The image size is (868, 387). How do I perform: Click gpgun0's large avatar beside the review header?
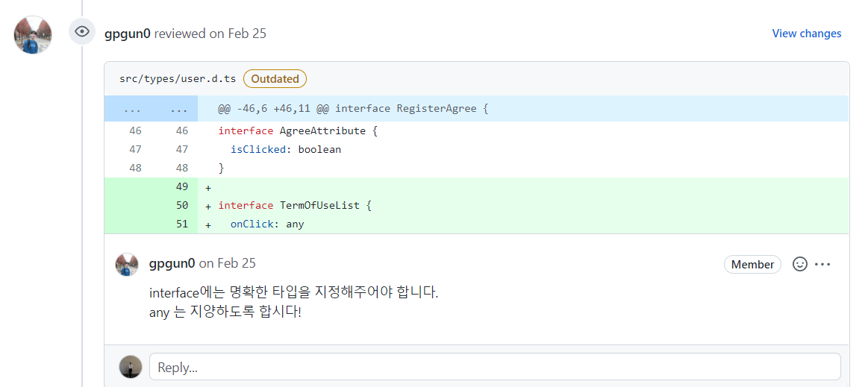(33, 34)
